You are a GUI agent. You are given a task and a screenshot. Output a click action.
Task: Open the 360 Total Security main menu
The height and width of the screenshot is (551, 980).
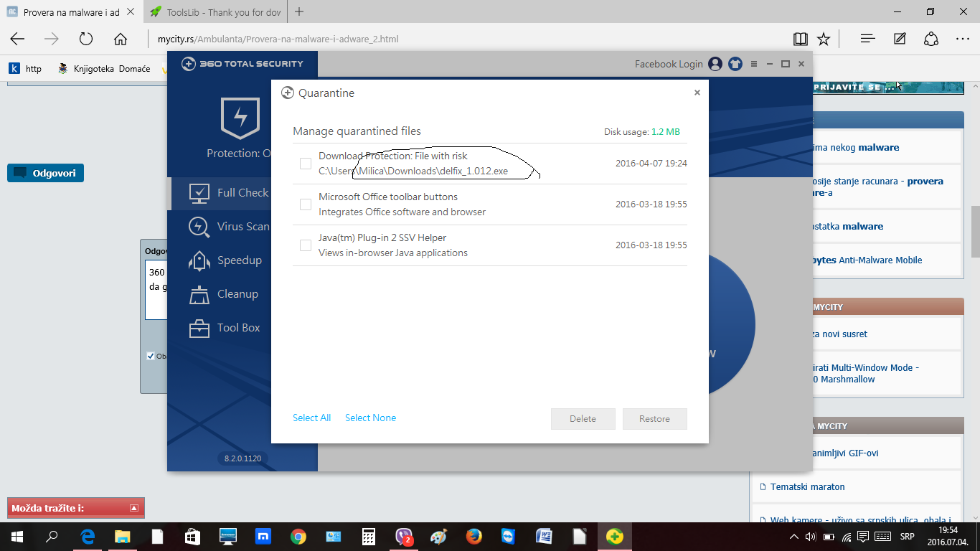tap(754, 64)
